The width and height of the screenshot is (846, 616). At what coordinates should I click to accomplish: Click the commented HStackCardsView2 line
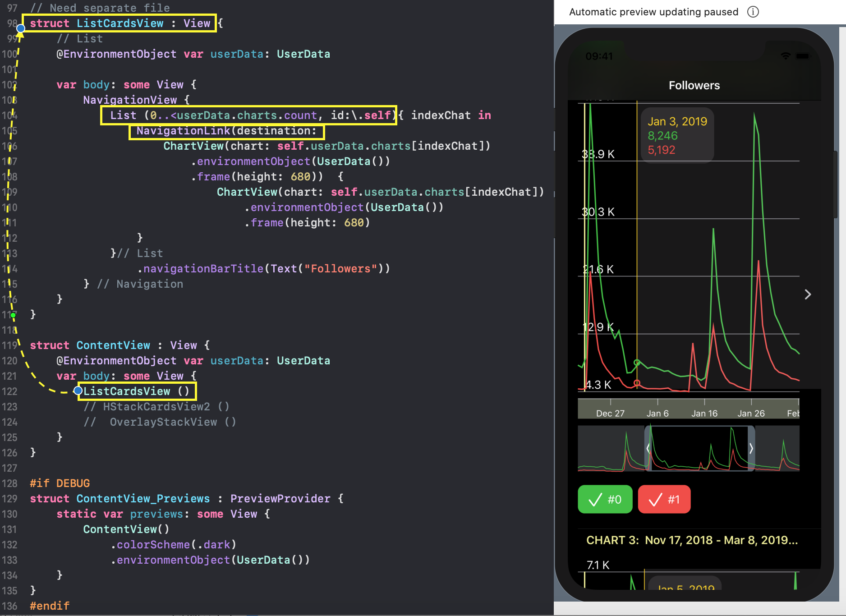click(156, 407)
